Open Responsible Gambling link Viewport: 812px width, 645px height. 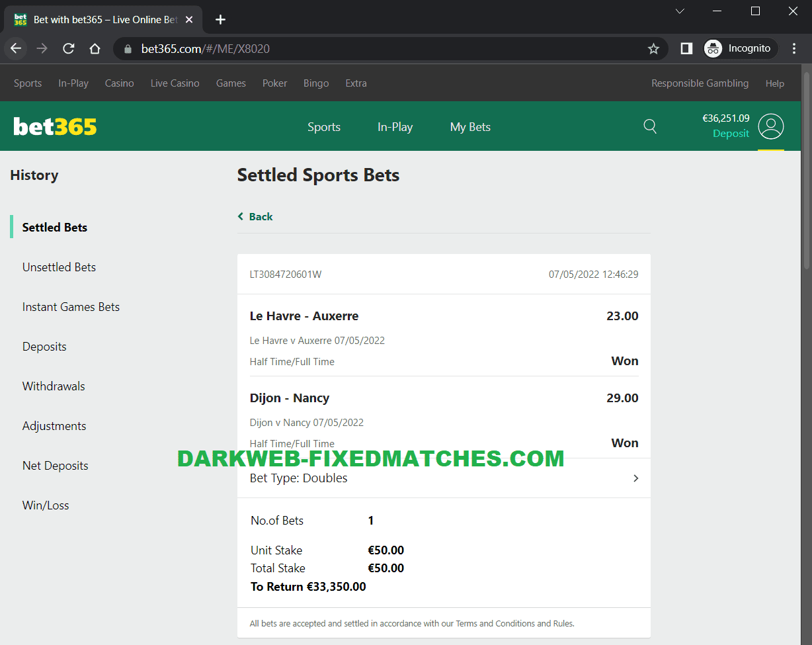point(700,83)
